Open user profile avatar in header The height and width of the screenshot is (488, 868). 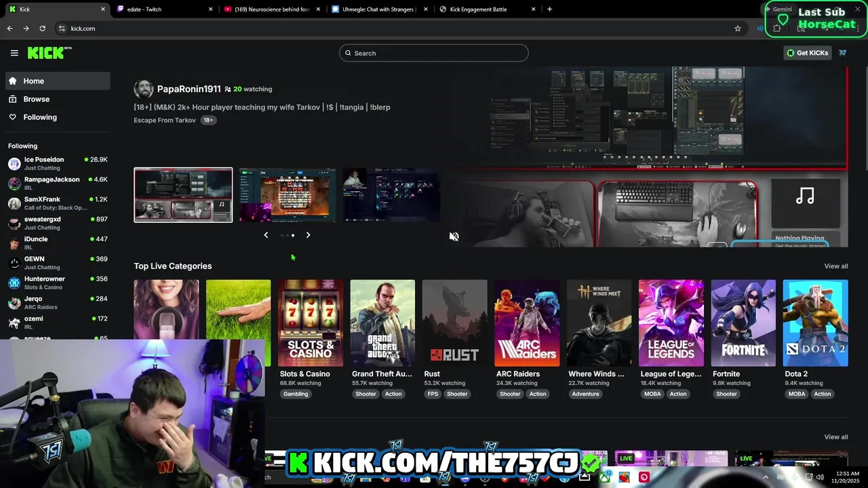click(x=842, y=53)
